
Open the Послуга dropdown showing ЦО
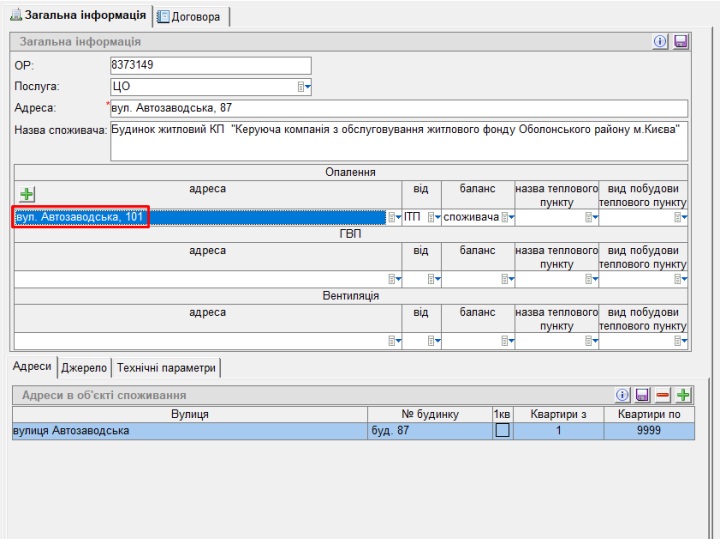pyautogui.click(x=305, y=87)
